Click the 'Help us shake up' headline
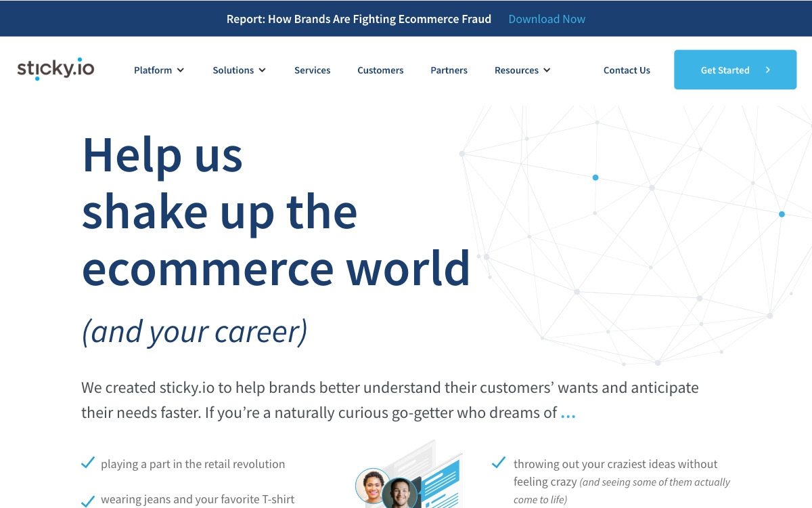This screenshot has height=508, width=812. [x=276, y=211]
